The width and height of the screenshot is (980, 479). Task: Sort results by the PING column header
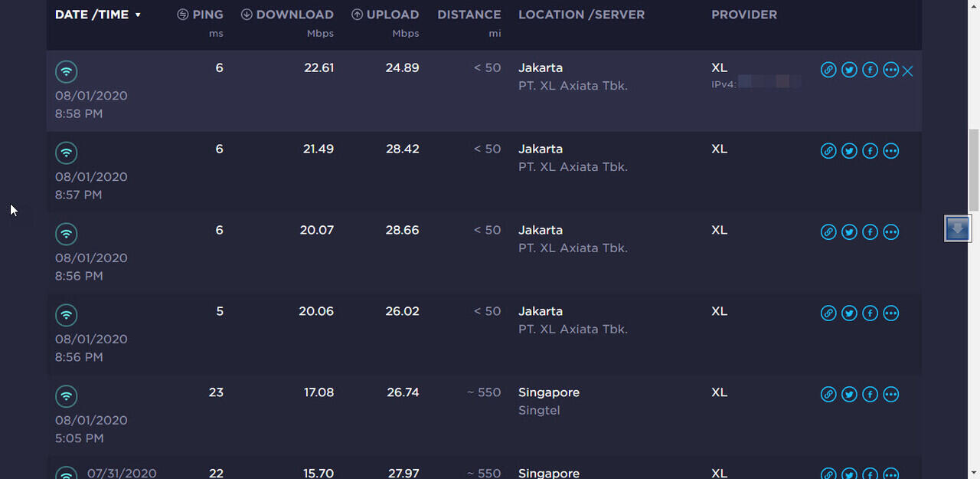[x=201, y=15]
